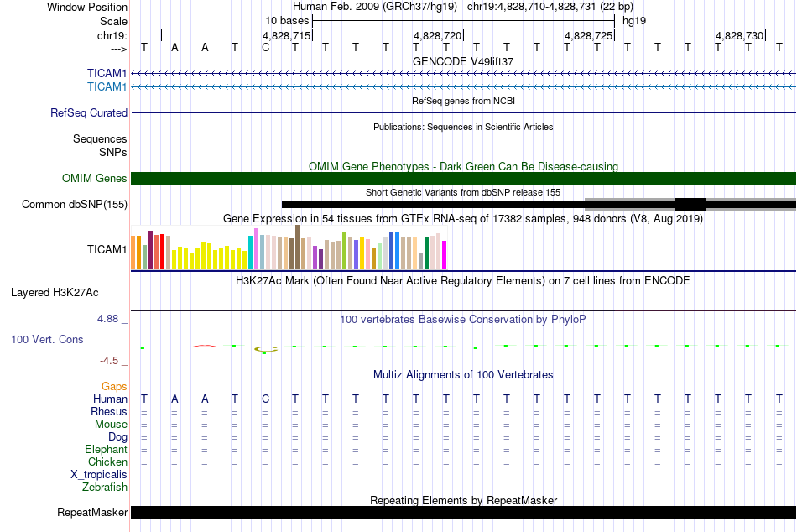This screenshot has width=797, height=532.
Task: Click the tallest brown bar in GTEx chart
Action: 297,248
